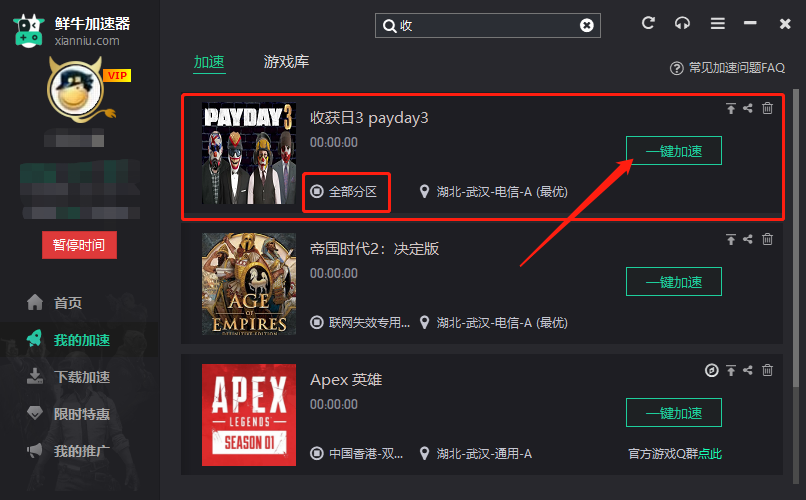The image size is (806, 500).
Task: Delete the Apex game entry
Action: click(767, 370)
